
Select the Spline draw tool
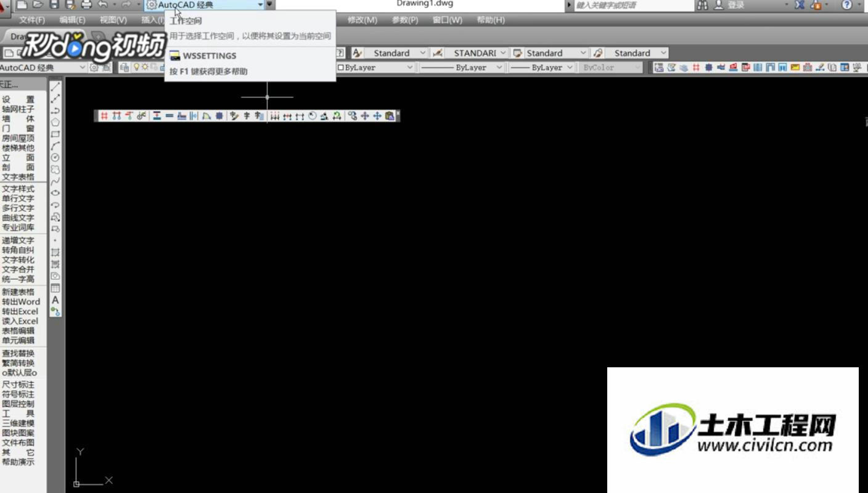[x=55, y=181]
